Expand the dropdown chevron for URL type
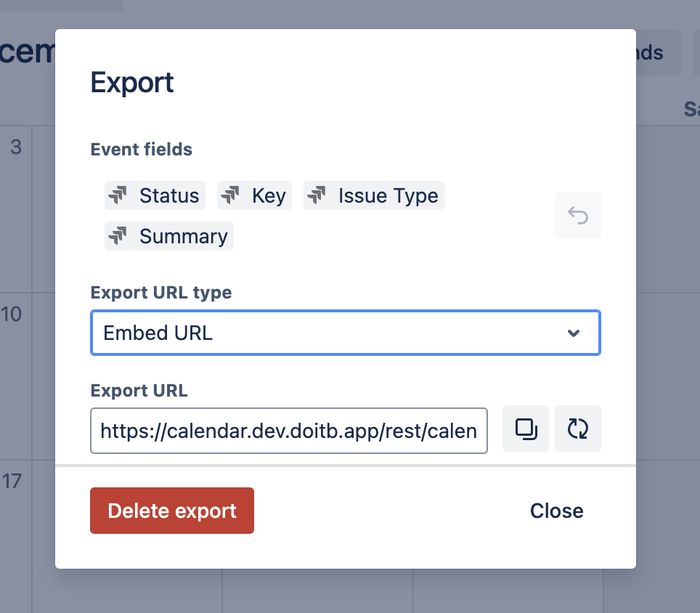 [x=573, y=333]
